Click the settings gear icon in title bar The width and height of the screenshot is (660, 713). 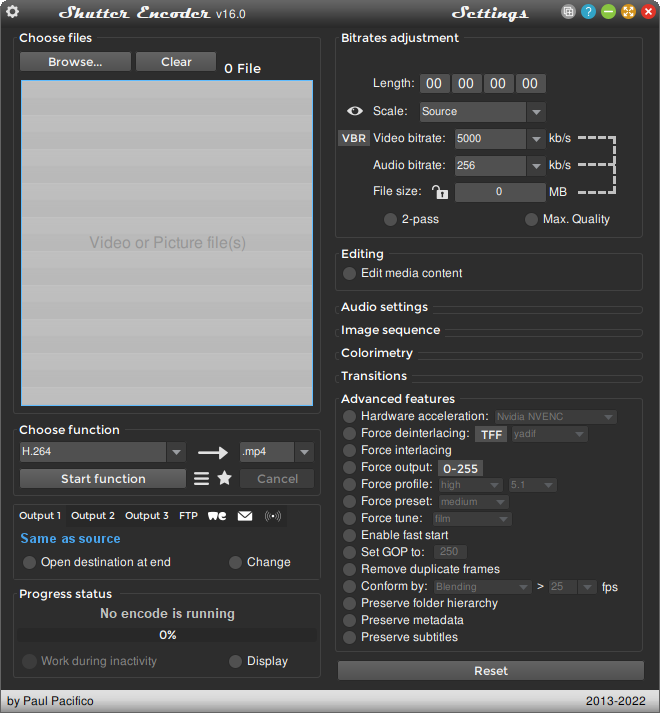(13, 13)
